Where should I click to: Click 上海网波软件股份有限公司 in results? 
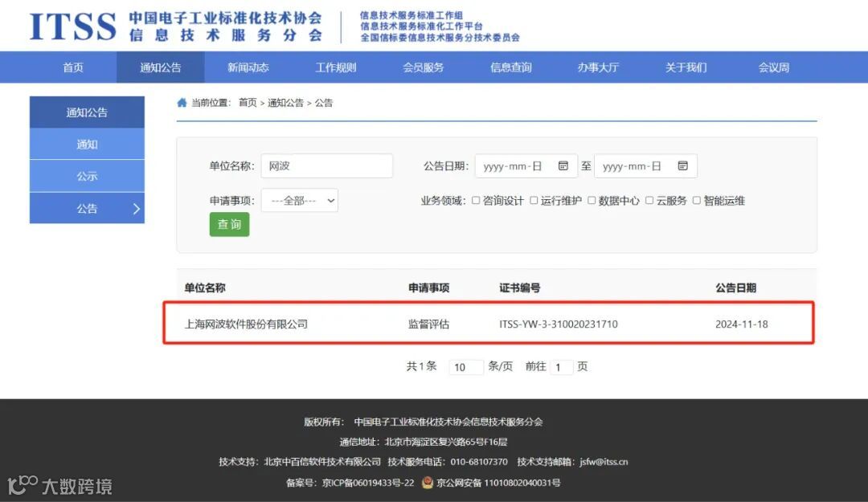(x=246, y=324)
